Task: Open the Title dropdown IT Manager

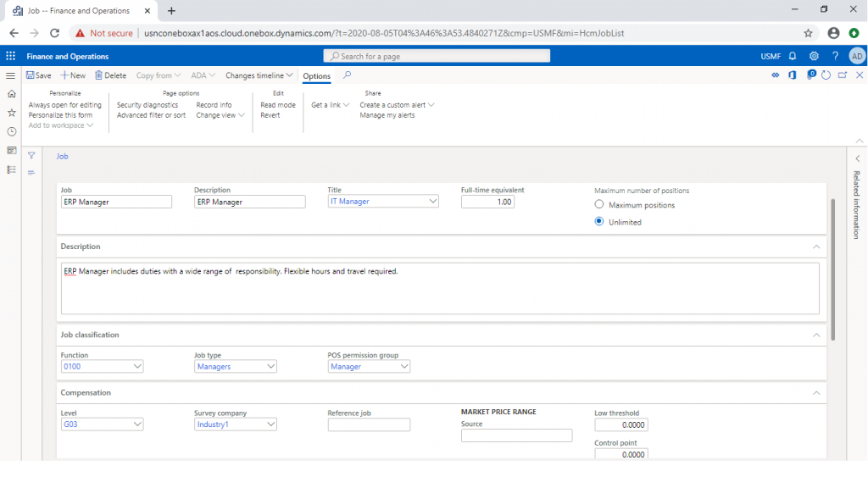Action: pos(433,202)
